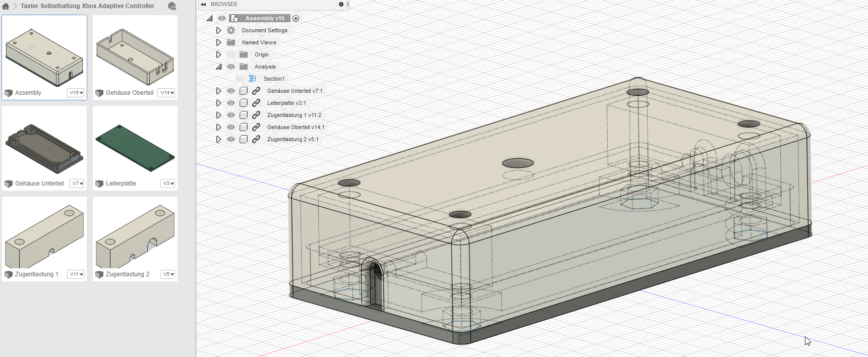Click the Analysis folder icon
This screenshot has height=357, width=868.
[x=244, y=67]
